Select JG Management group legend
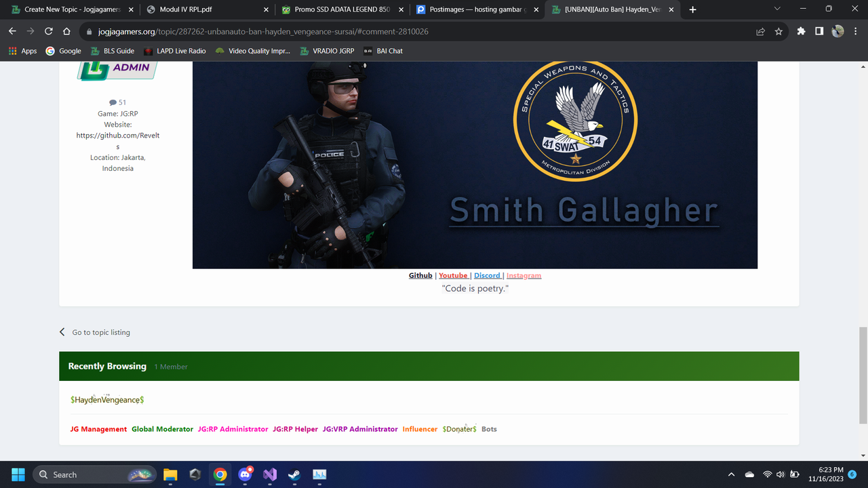This screenshot has height=488, width=868. click(98, 429)
